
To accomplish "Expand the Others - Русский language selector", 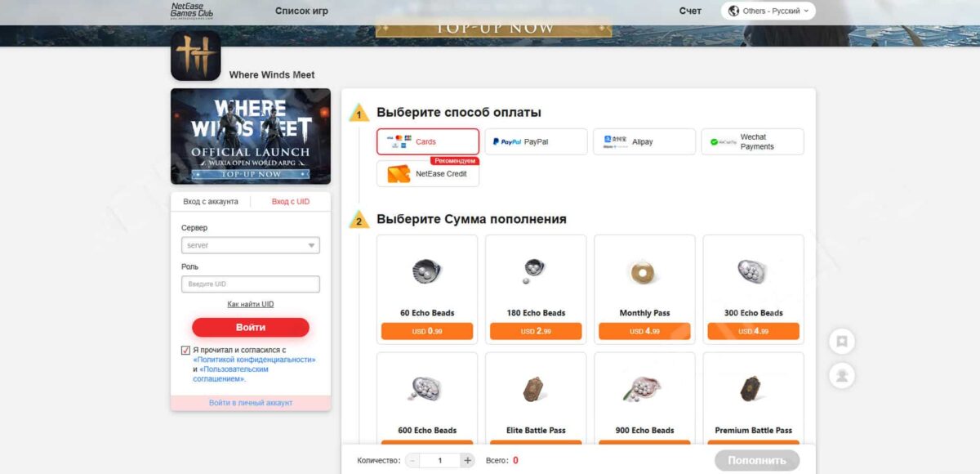I will tap(768, 11).
